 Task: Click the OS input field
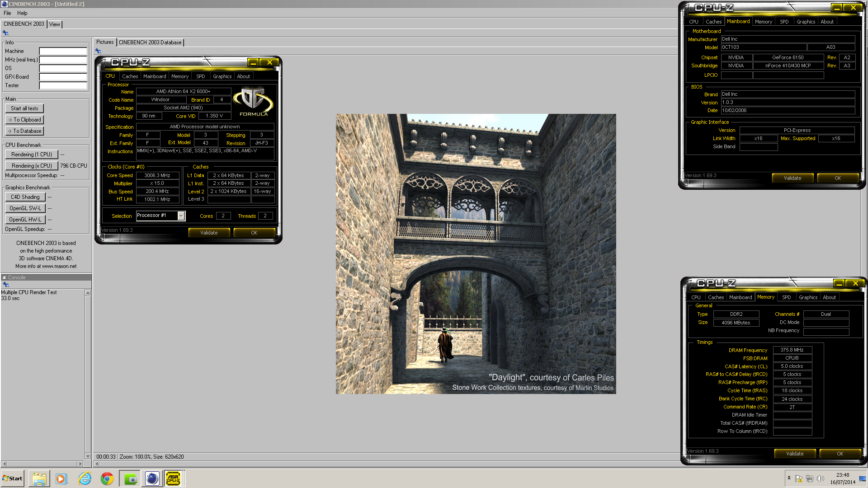[63, 68]
